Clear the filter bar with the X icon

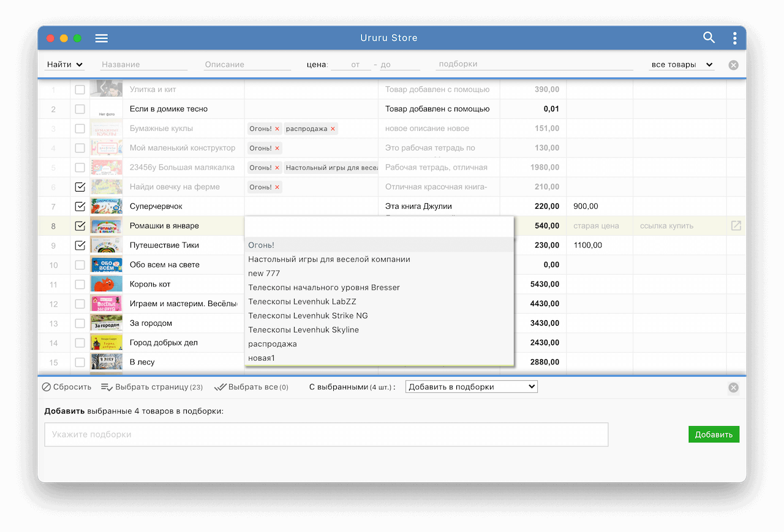pyautogui.click(x=733, y=65)
